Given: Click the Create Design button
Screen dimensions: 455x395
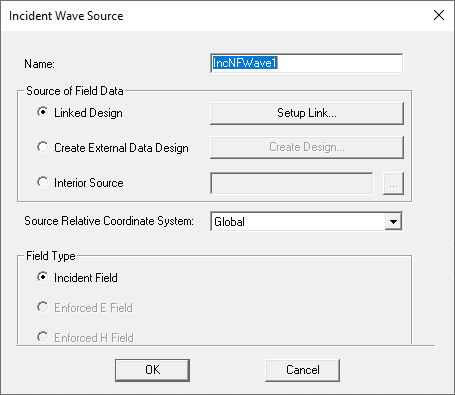Looking at the screenshot, I should tap(307, 147).
